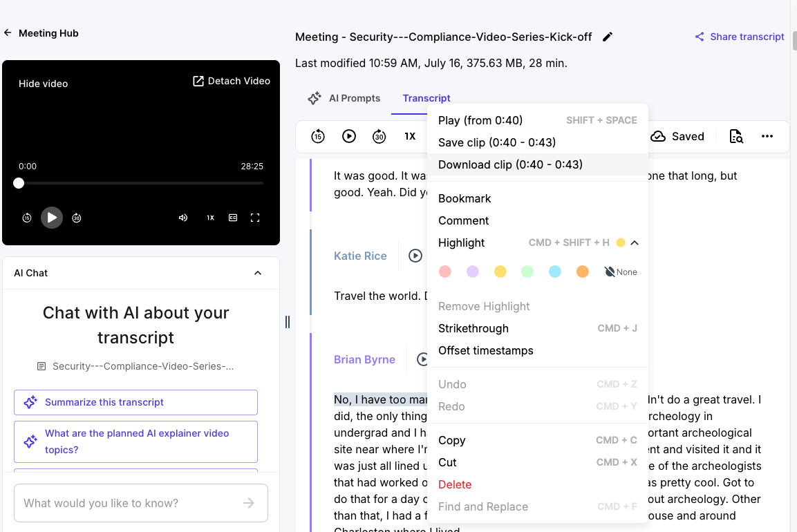Rewind 15 seconds in transcript toolbar
Screen dimensions: 797x532
pos(317,137)
